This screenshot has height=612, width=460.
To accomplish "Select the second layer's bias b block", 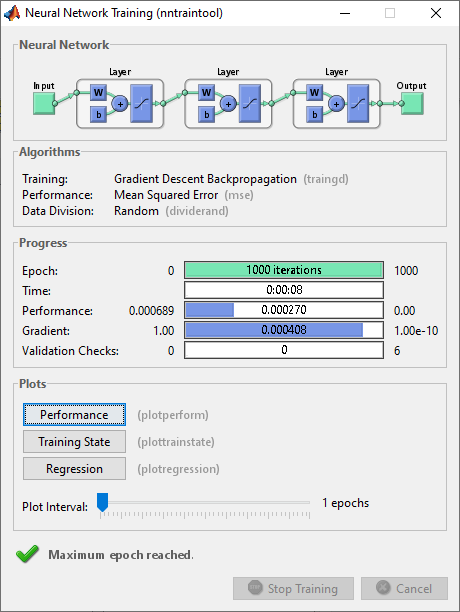I will click(x=206, y=115).
